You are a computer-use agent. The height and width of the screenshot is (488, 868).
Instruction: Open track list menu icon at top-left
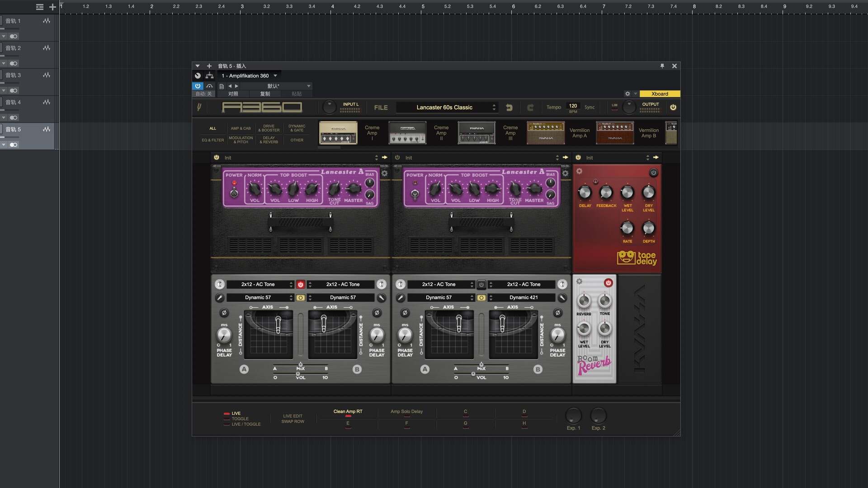pyautogui.click(x=40, y=7)
